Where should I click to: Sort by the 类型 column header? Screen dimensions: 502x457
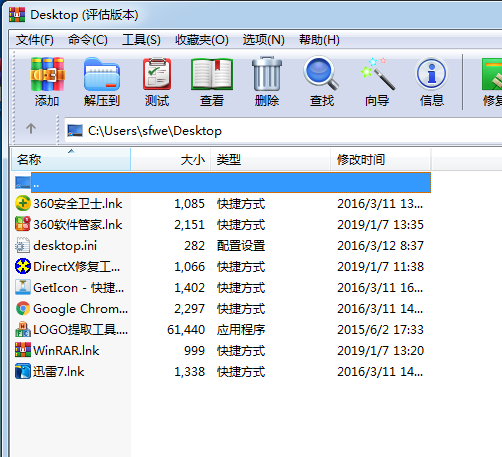click(270, 159)
